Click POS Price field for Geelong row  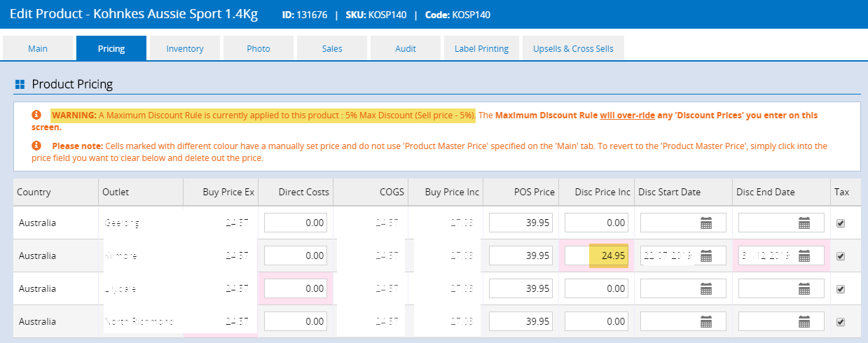(521, 223)
